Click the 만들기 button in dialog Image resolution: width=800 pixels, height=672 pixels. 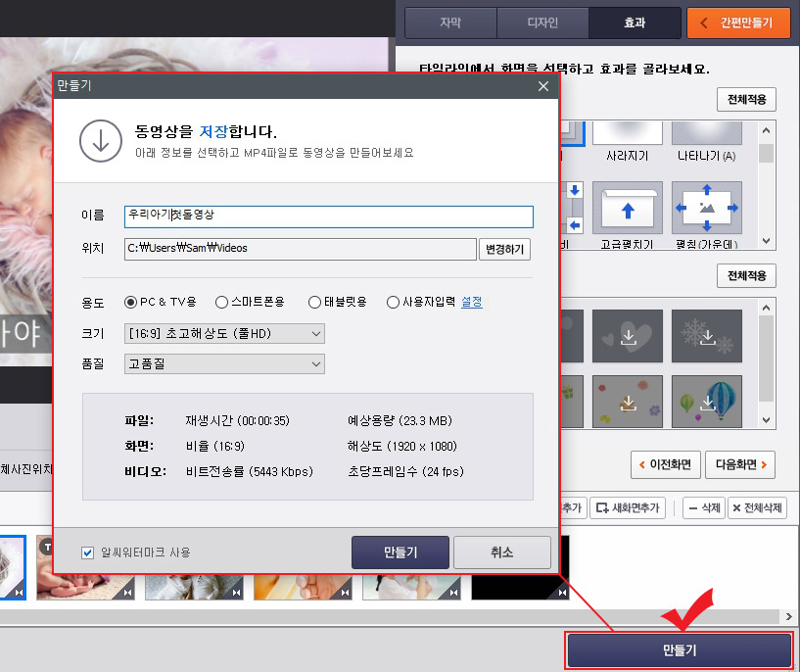click(x=400, y=552)
